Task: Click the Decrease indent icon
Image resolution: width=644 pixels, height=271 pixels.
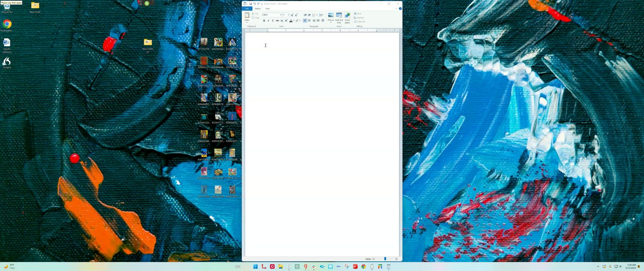Action: [305, 15]
